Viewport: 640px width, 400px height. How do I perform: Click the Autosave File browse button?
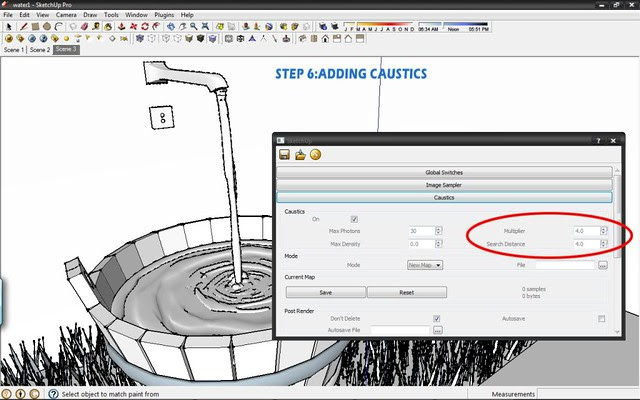click(x=438, y=330)
